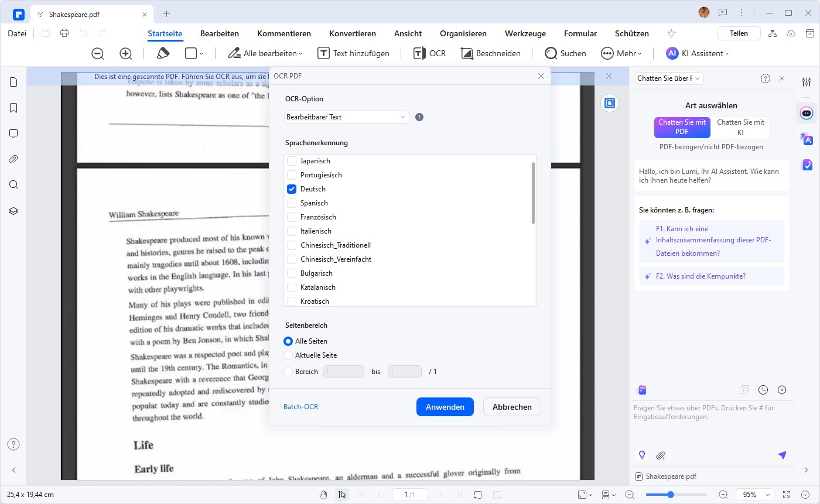Click Text hinzufügen in toolbar
This screenshot has height=504, width=820.
tap(354, 53)
